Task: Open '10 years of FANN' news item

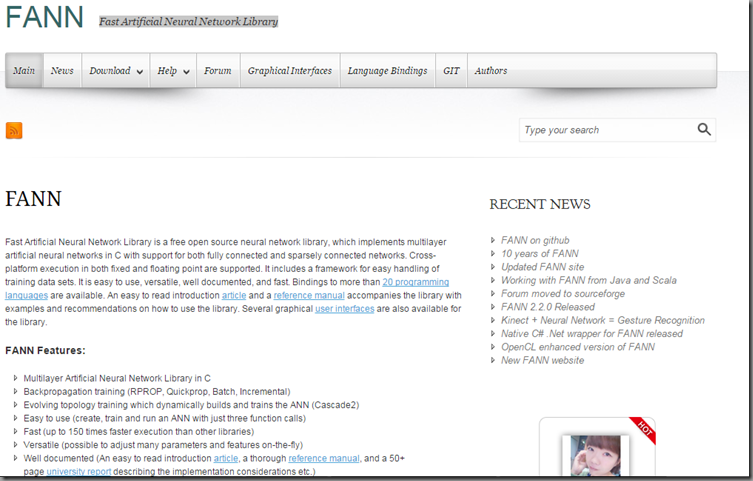Action: click(x=540, y=253)
